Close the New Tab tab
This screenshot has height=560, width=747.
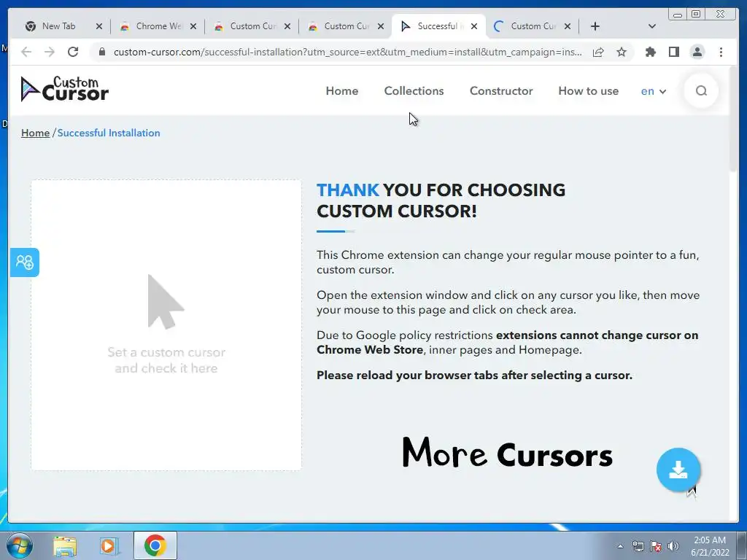click(x=99, y=26)
